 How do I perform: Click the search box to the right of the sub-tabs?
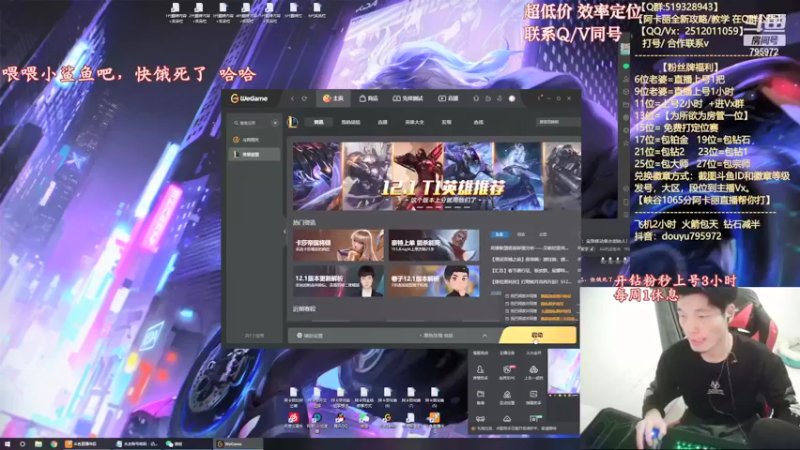pos(558,122)
